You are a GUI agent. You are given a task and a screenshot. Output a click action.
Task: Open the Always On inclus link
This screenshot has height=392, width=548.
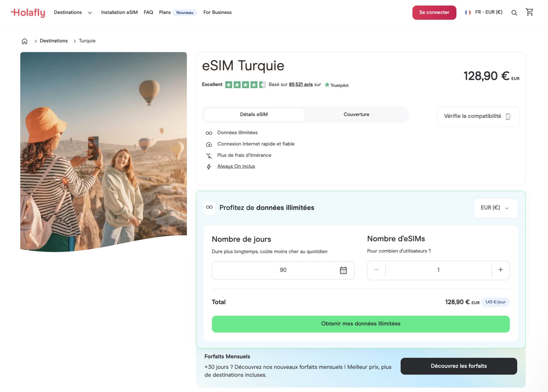[236, 166]
